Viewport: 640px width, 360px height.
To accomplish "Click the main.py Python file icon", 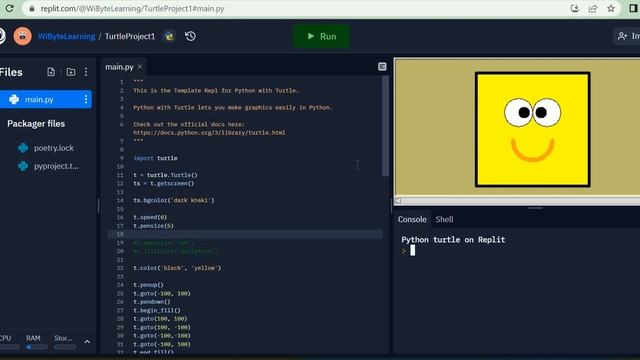I will tap(14, 99).
